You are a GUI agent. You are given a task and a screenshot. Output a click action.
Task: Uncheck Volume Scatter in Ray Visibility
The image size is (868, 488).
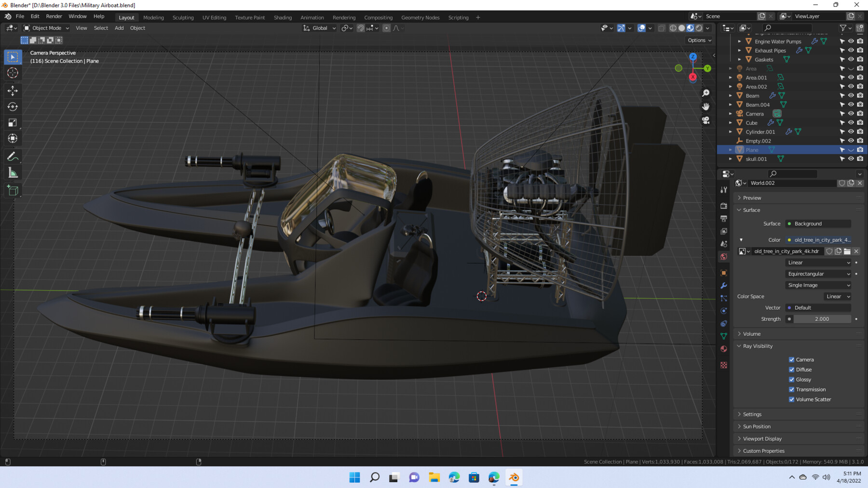click(791, 399)
